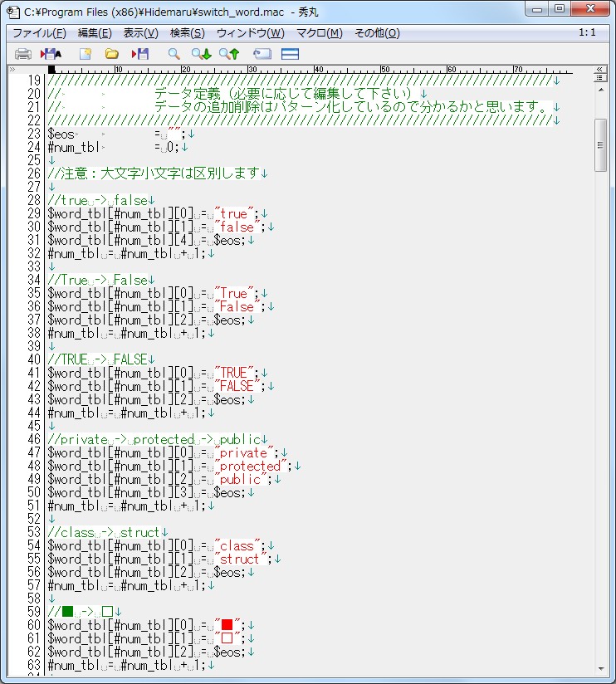
Task: Click the comment //true -> false on line 28
Action: pyautogui.click(x=98, y=201)
